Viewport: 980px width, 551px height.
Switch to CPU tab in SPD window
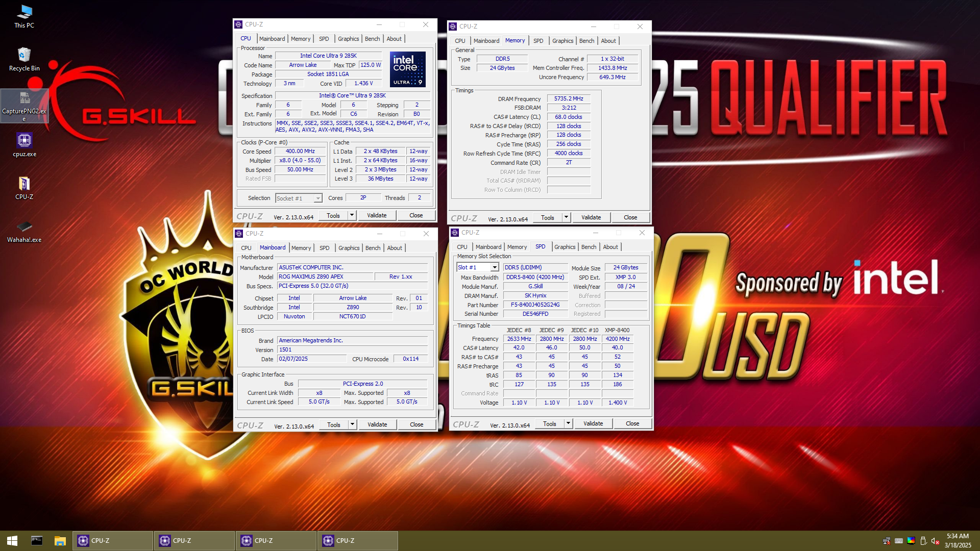[x=462, y=247]
